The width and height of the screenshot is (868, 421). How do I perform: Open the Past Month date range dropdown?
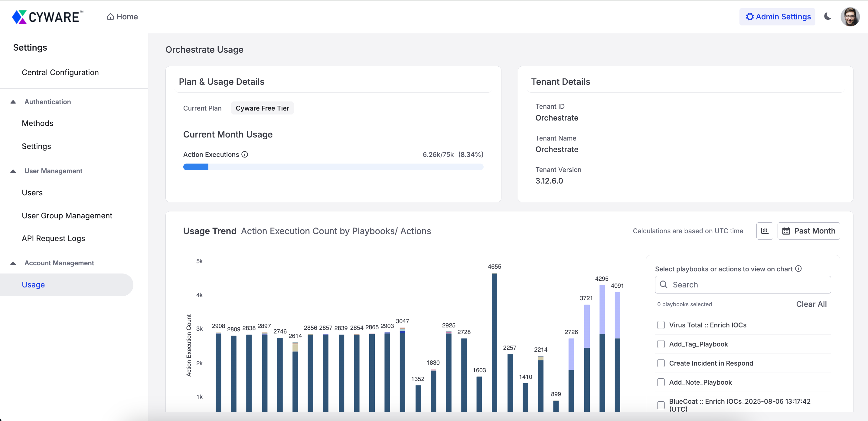pyautogui.click(x=808, y=231)
